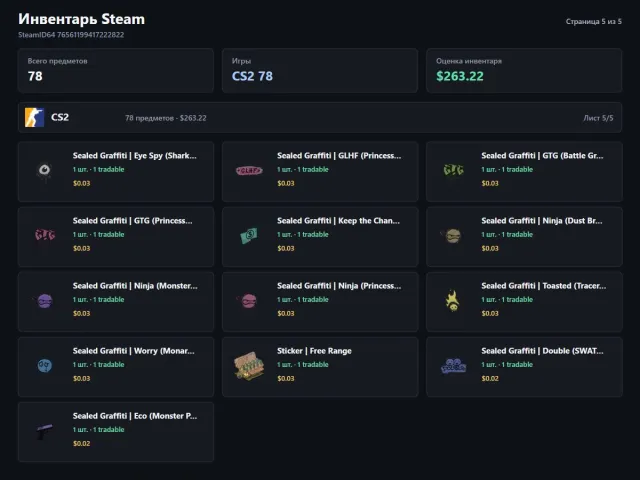This screenshot has height=480, width=640.
Task: Select the green GTG Battle graffiti icon
Action: [x=453, y=169]
